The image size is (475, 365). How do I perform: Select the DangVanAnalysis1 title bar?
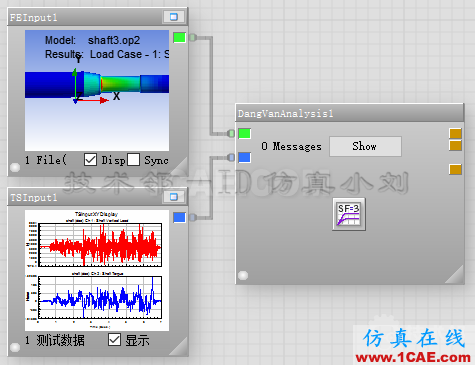350,113
